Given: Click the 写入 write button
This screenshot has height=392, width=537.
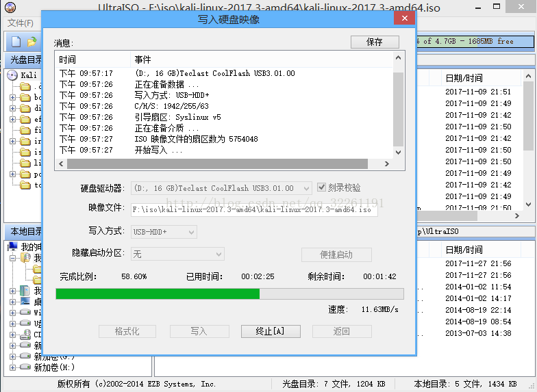Looking at the screenshot, I should [x=199, y=331].
